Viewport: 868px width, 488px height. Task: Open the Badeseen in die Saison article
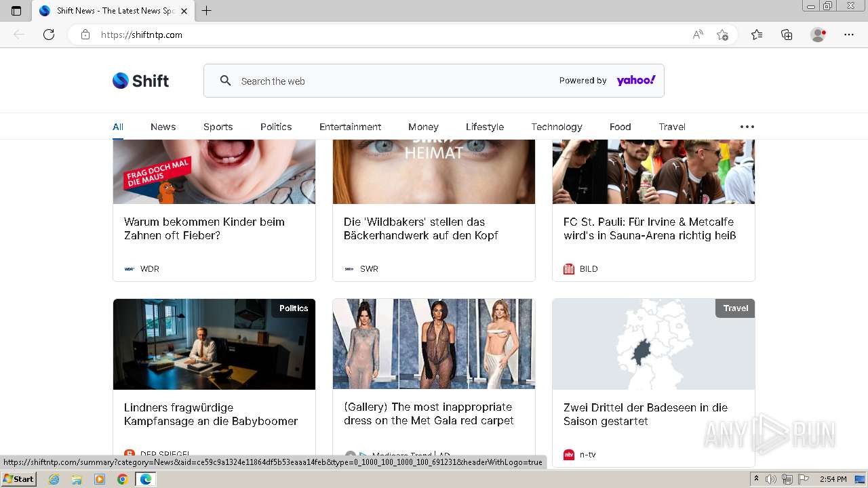(x=646, y=414)
